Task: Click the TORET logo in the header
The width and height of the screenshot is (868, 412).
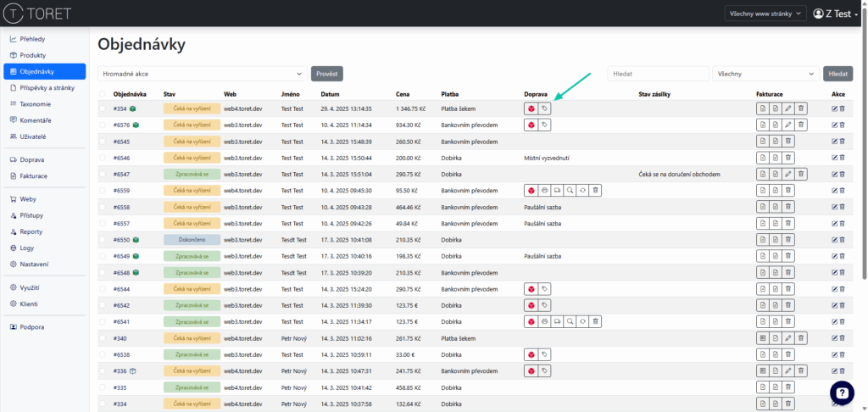Action: [37, 14]
